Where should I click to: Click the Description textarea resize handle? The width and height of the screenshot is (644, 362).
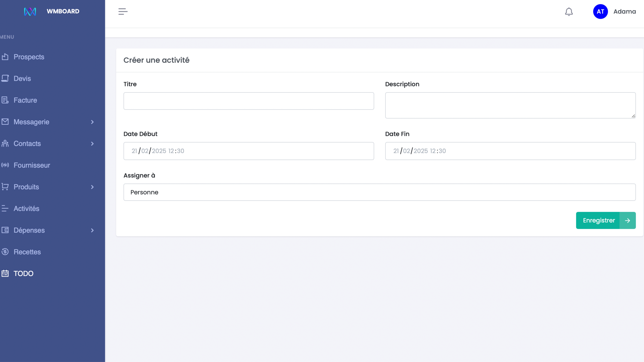point(633,116)
